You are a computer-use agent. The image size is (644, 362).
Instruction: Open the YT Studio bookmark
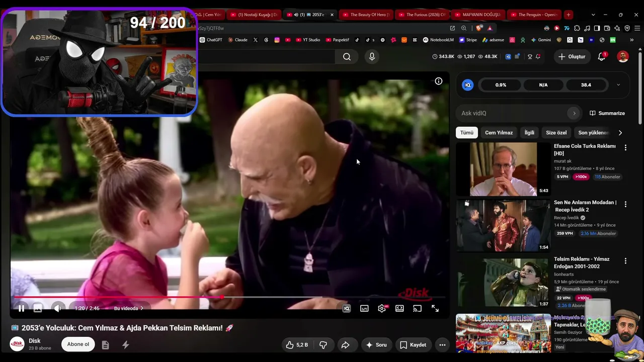point(308,40)
